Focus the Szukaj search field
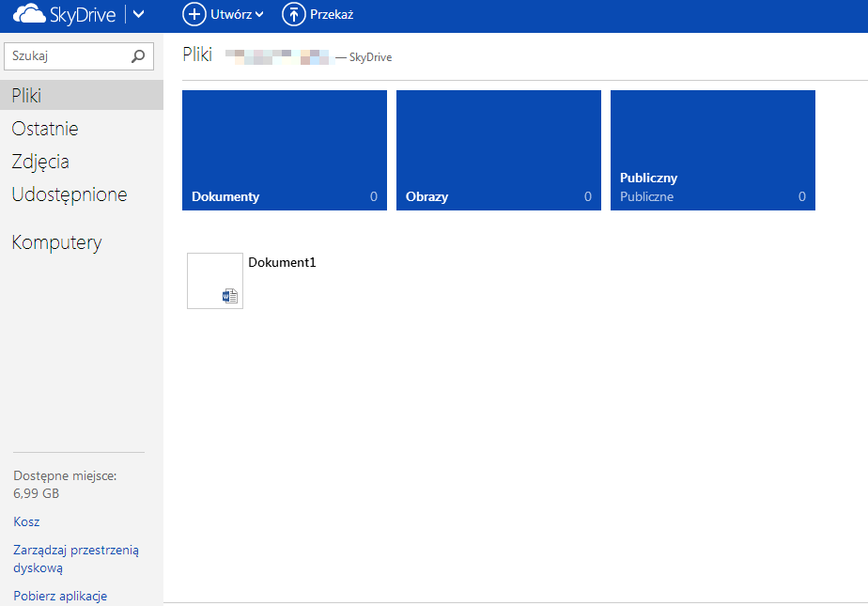Viewport: 868px width, 606px height. click(79, 55)
